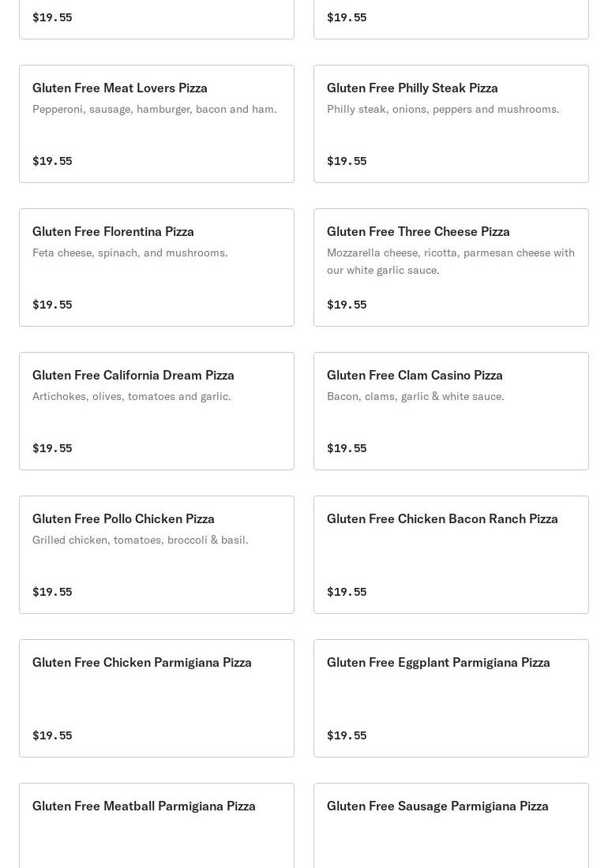Open Gluten Free Three Cheese Pizza card

click(x=452, y=268)
